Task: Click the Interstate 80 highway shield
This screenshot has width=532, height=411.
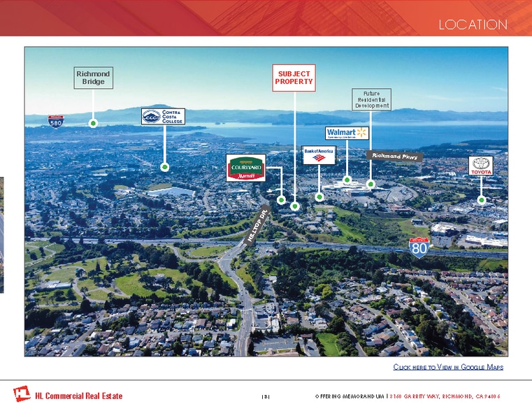Action: [419, 247]
